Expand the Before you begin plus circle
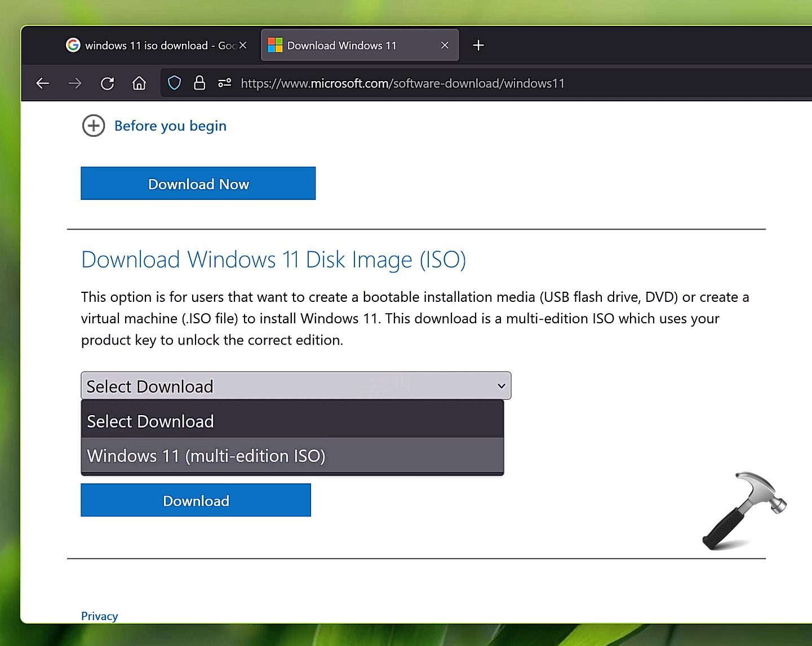The image size is (812, 646). pyautogui.click(x=94, y=126)
